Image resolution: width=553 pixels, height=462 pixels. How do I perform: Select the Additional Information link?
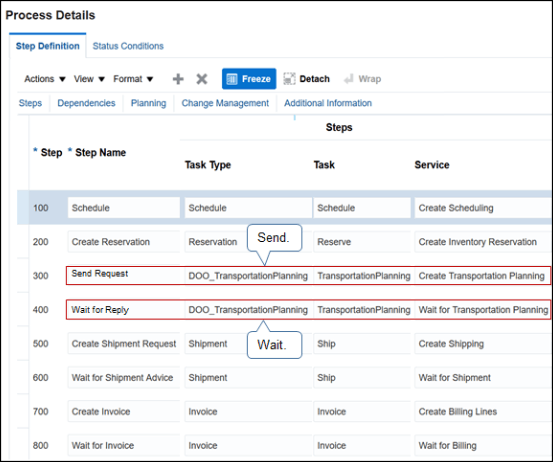pyautogui.click(x=328, y=103)
